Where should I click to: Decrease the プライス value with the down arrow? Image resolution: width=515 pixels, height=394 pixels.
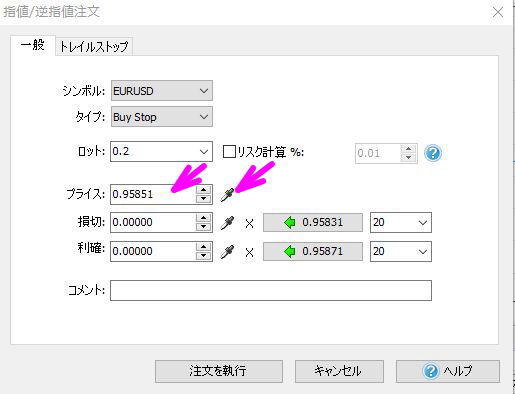click(x=203, y=199)
